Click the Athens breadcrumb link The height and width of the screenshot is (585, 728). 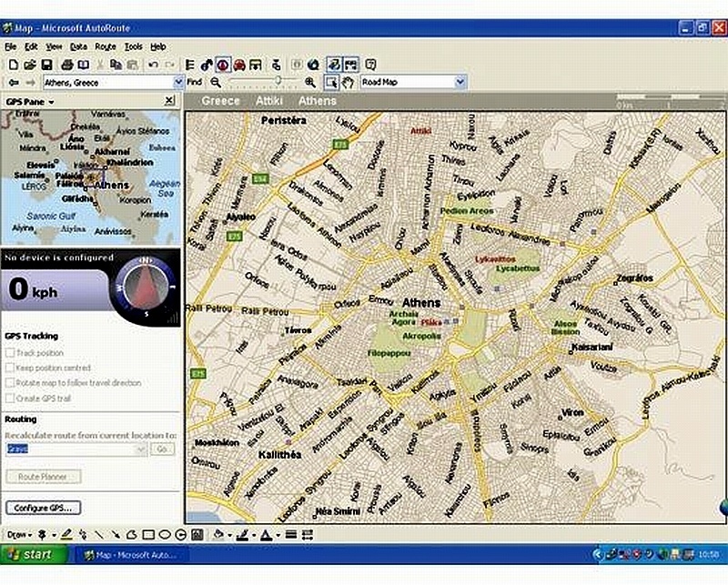pos(318,101)
